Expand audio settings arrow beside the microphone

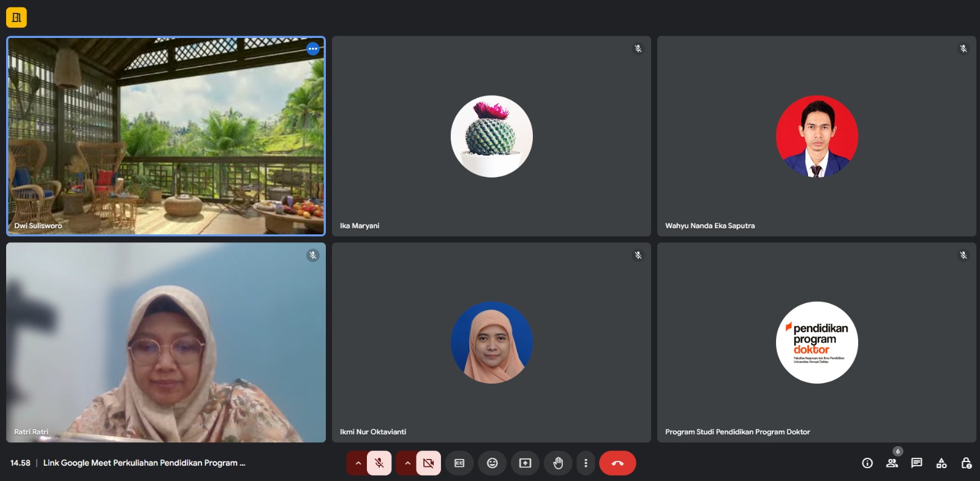click(x=358, y=463)
